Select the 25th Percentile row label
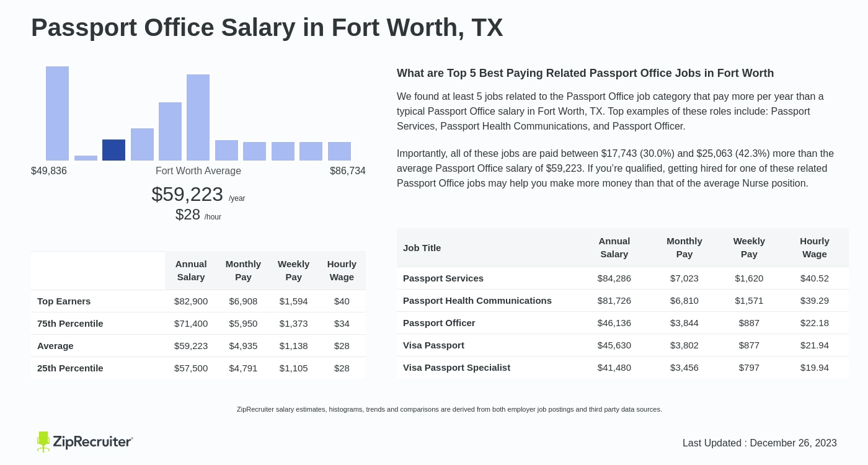This screenshot has width=868, height=465. click(x=70, y=368)
